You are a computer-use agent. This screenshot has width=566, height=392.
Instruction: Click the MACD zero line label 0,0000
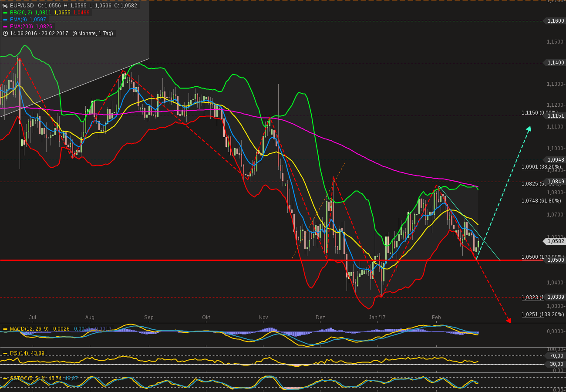click(556, 331)
